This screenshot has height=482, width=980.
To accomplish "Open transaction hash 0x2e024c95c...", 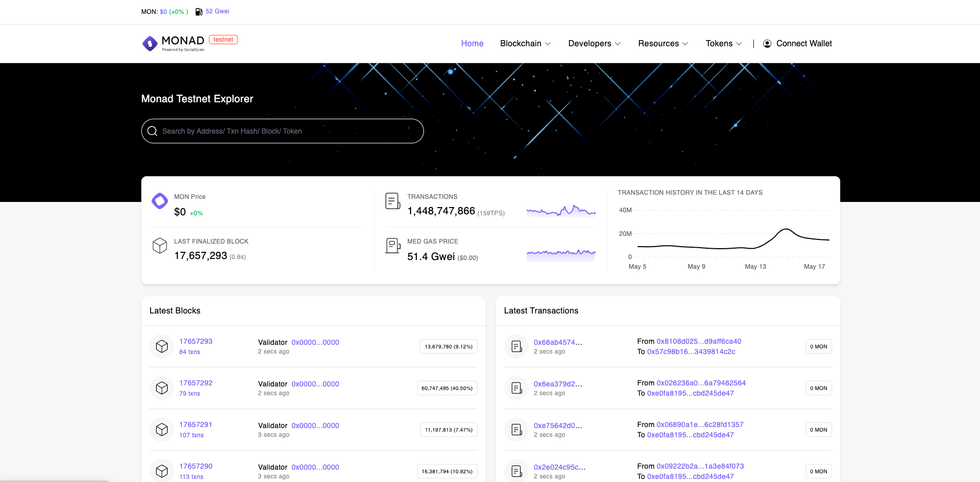I will pyautogui.click(x=560, y=467).
